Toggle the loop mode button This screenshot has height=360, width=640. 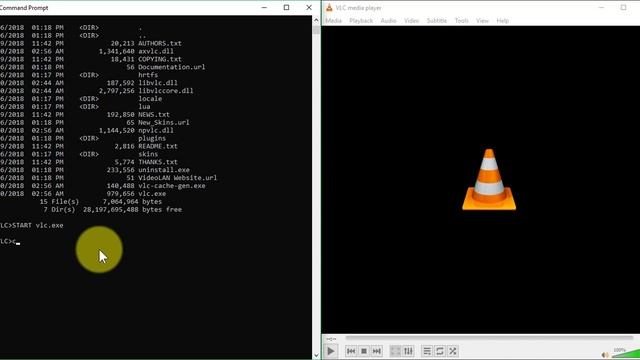coord(440,351)
